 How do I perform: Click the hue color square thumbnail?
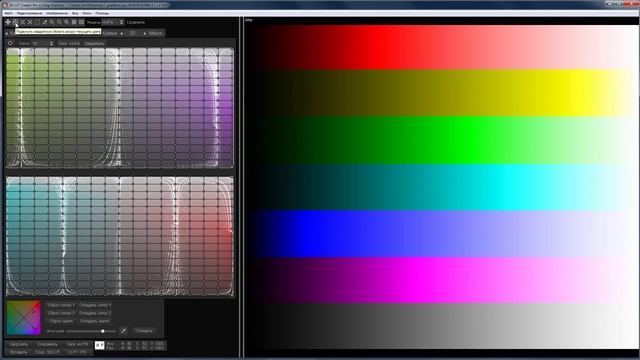click(x=24, y=318)
